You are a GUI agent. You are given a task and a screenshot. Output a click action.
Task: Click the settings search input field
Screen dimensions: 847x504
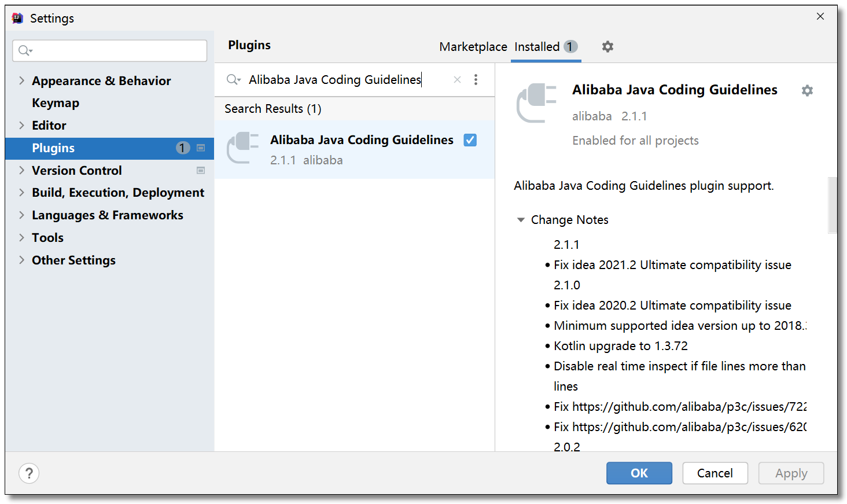pyautogui.click(x=110, y=51)
